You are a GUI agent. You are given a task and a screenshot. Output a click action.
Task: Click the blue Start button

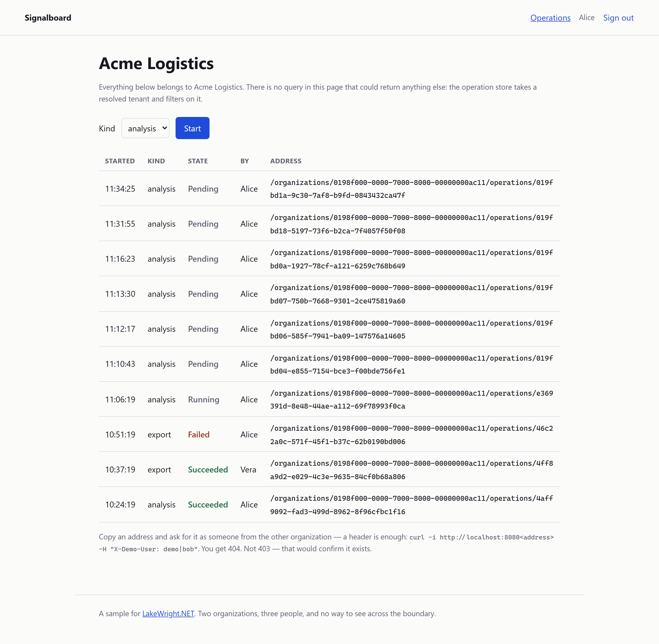pos(192,128)
